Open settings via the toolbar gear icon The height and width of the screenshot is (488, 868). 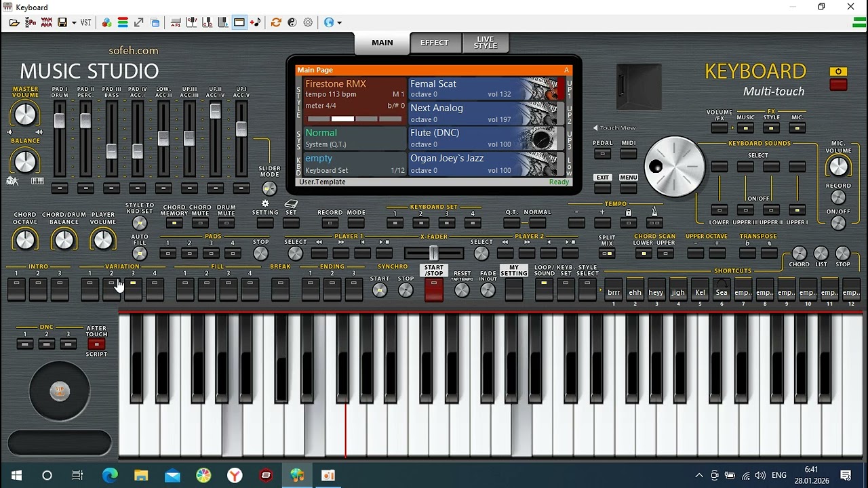[x=308, y=22]
